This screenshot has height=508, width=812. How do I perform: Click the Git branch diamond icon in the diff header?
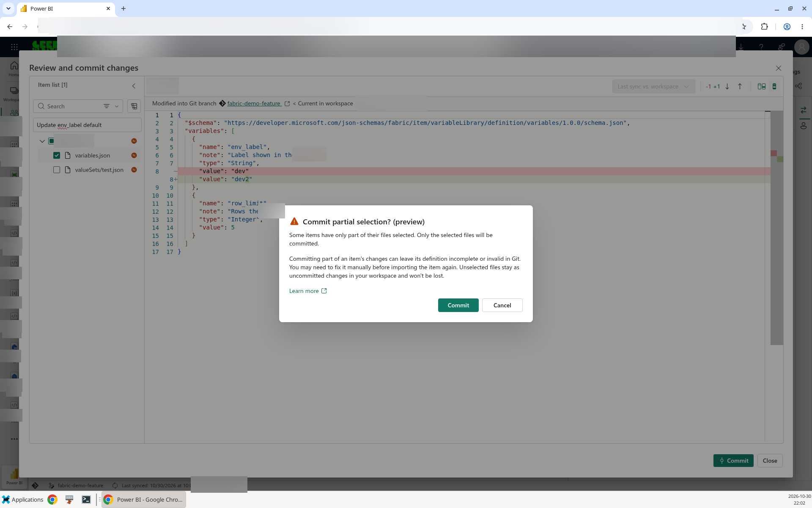[x=222, y=103]
